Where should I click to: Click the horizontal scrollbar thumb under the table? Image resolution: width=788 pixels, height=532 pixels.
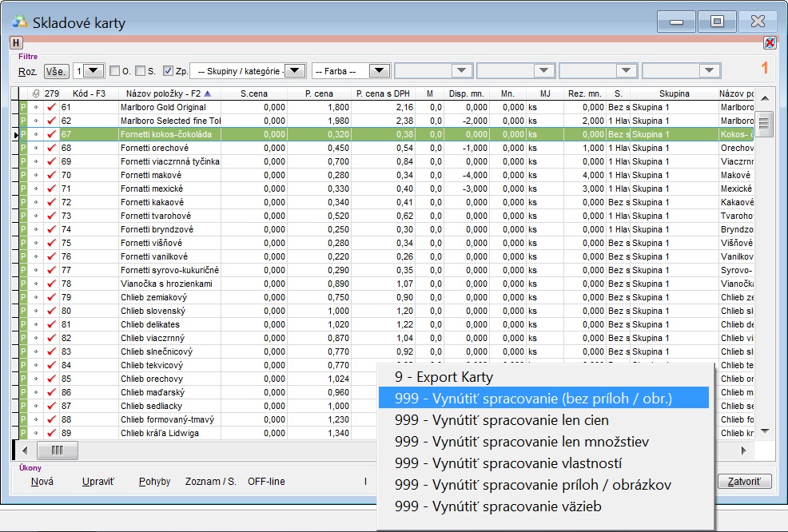[57, 451]
